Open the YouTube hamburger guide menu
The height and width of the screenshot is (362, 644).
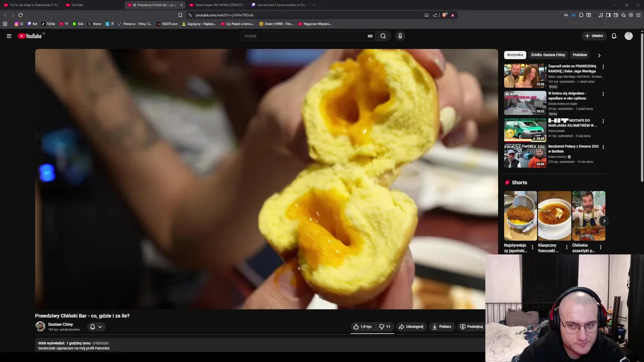[x=9, y=36]
